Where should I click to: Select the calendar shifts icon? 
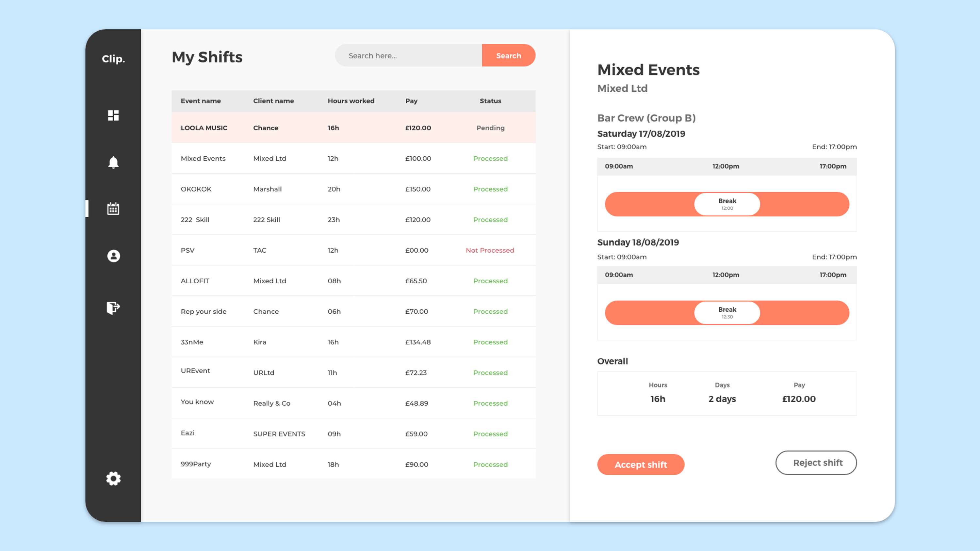pos(113,208)
